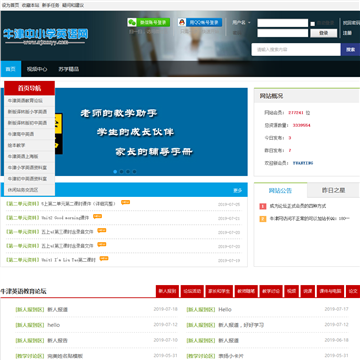Viewport: 360px width, 360px height.
Task: Click the 课件与电脑 red forum button
Action: coord(330,291)
